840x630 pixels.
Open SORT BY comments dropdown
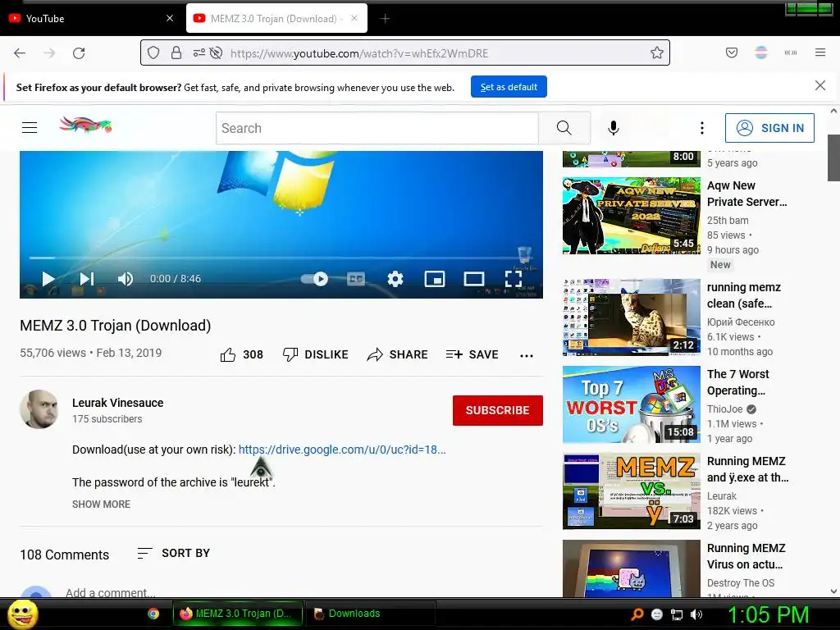[174, 553]
